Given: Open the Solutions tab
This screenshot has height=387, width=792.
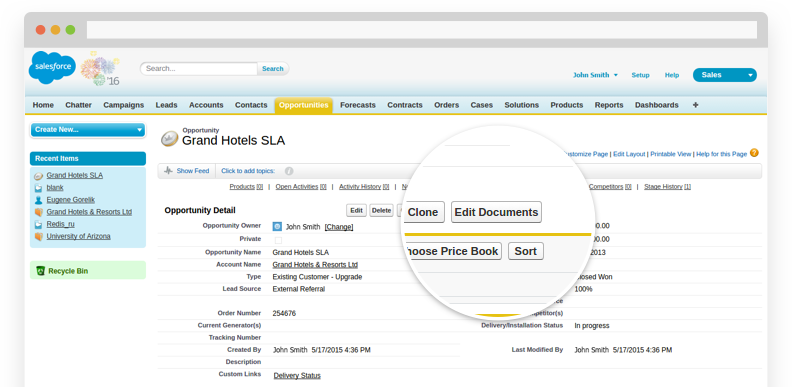Looking at the screenshot, I should tap(521, 105).
